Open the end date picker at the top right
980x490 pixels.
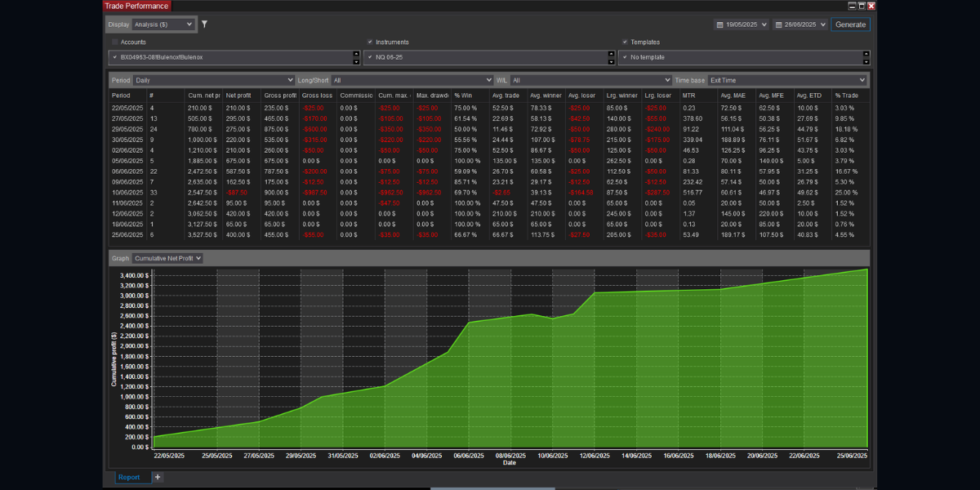(800, 24)
